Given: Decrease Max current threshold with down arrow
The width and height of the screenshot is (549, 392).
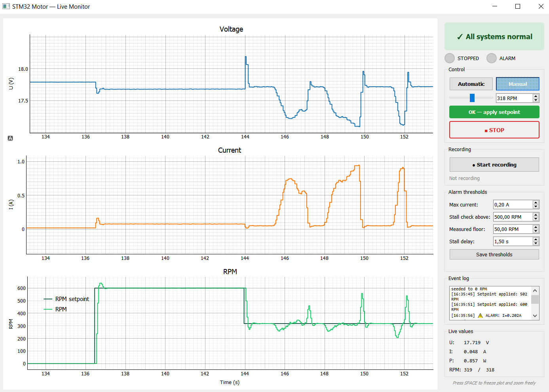Looking at the screenshot, I should click(536, 207).
